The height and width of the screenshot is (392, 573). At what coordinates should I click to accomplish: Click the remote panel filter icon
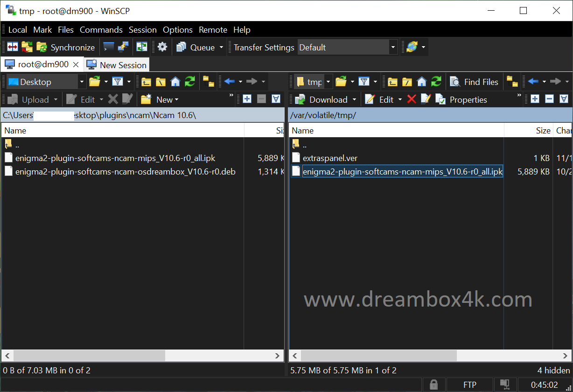tap(364, 82)
